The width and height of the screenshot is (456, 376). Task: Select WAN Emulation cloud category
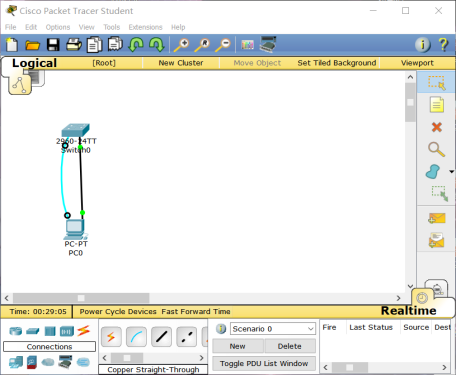[48, 362]
